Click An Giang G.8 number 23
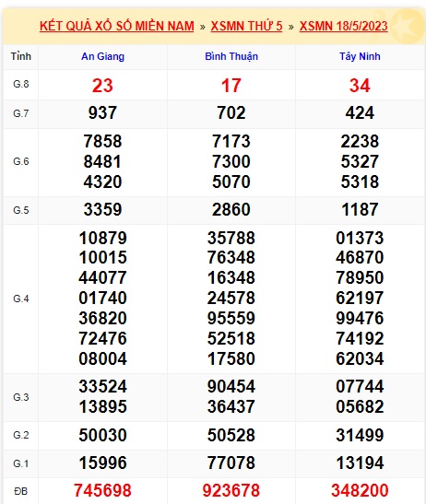This screenshot has height=504, width=426. click(x=102, y=86)
